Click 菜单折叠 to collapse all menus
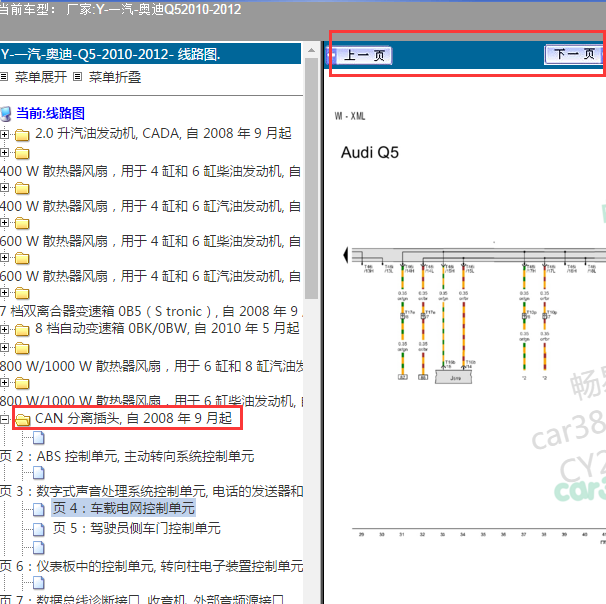The width and height of the screenshot is (606, 604). pos(115,77)
